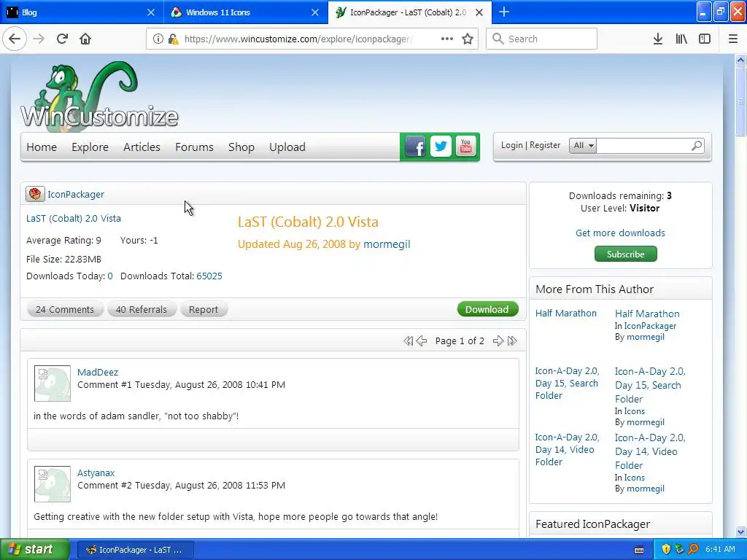The image size is (747, 560).
Task: Click the green Subscribe button
Action: click(x=625, y=254)
